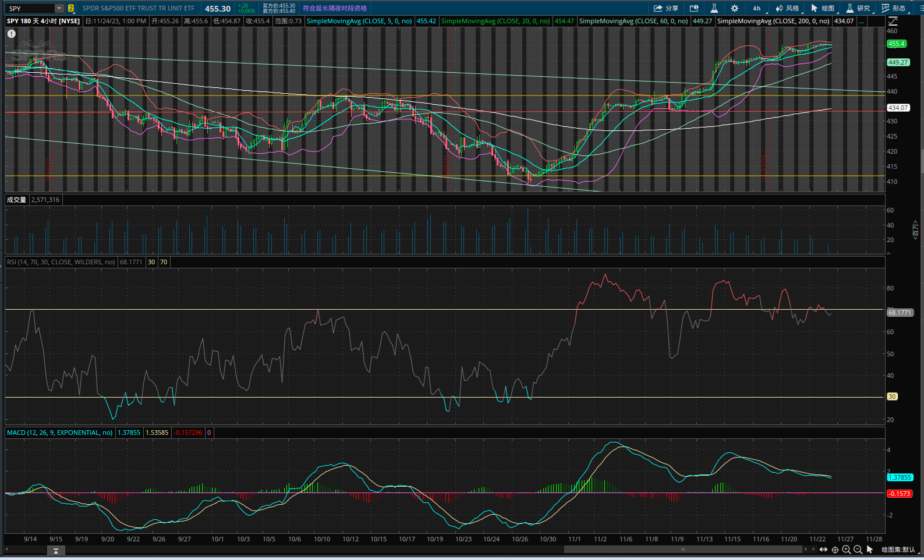
Task: Click the price axis scale mode icon
Action: point(893,21)
